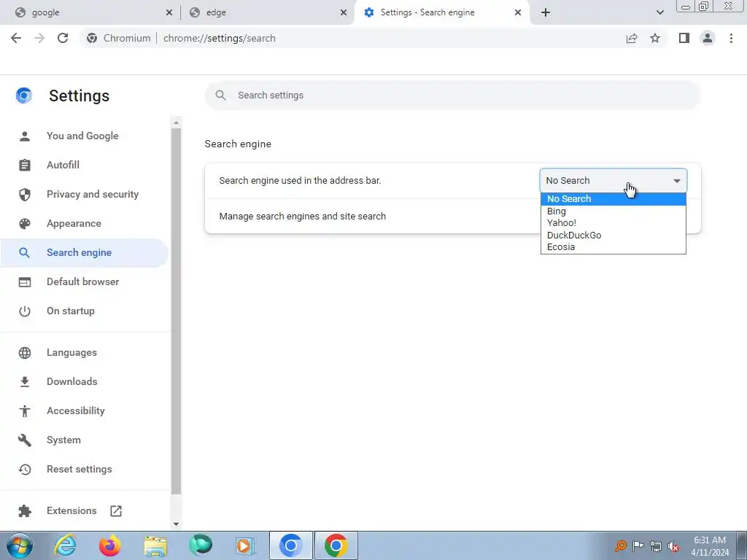Click the tab search down-chevron
This screenshot has height=560, width=747.
tap(659, 12)
